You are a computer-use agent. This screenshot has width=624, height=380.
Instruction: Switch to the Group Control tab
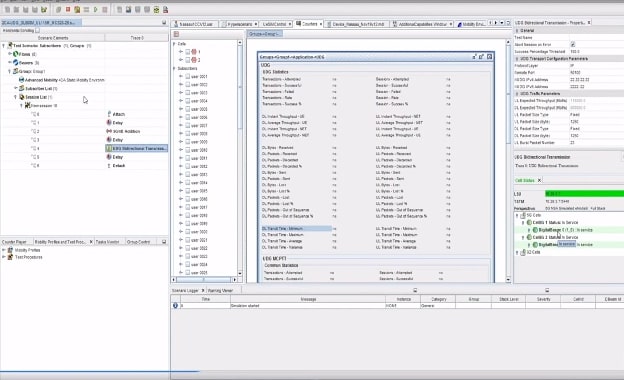click(x=138, y=242)
